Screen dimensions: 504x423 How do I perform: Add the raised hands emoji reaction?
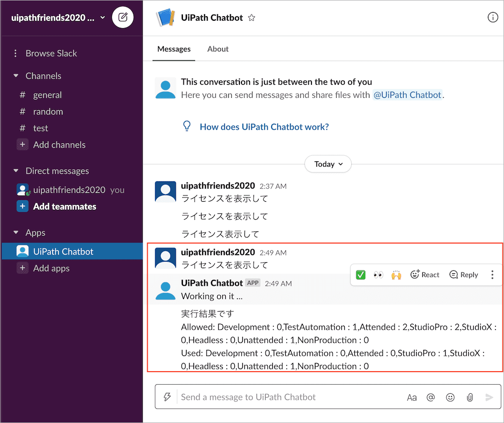coord(396,275)
